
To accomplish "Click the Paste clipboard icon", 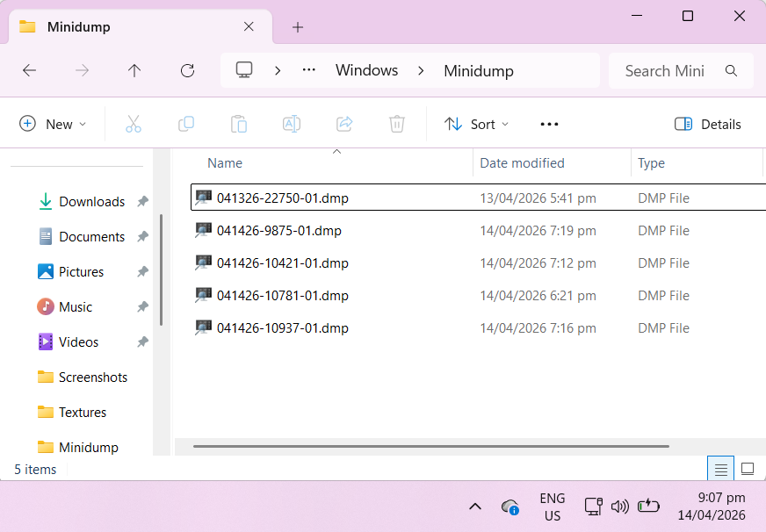I will click(239, 124).
